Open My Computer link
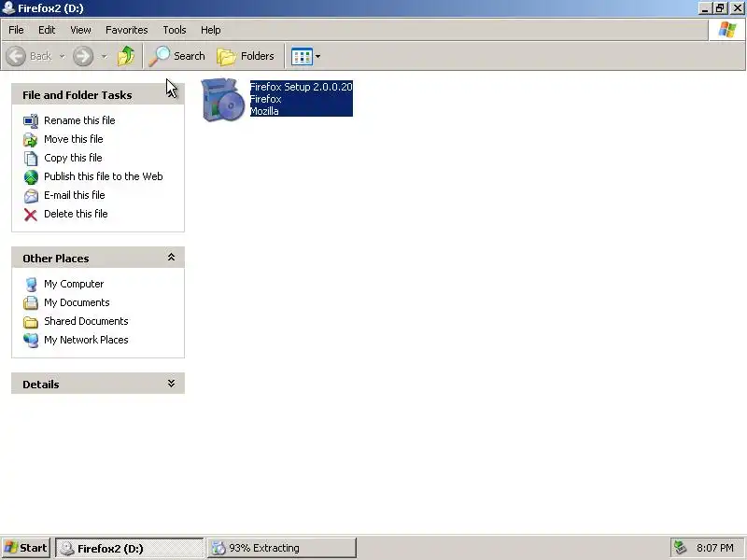The width and height of the screenshot is (747, 560). [x=74, y=284]
